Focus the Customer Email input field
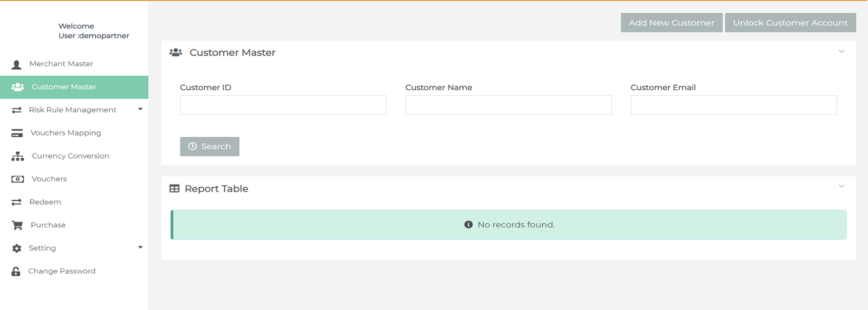The height and width of the screenshot is (310, 868). click(x=733, y=105)
